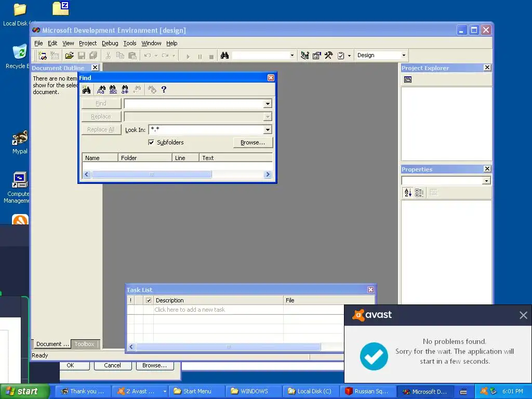Screen dimensions: 532x399
Task: Click the Save disk icon
Action: click(x=82, y=56)
